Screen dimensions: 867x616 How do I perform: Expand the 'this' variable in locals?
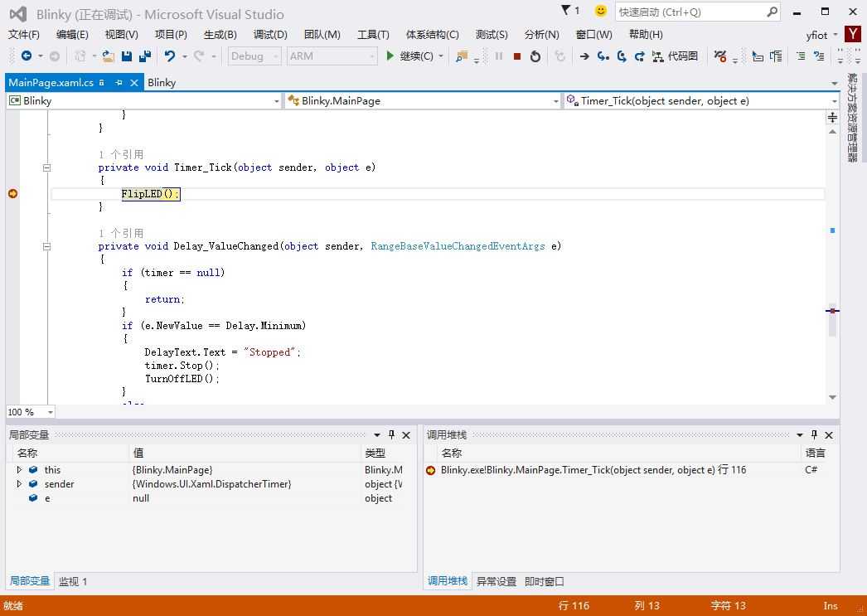20,470
